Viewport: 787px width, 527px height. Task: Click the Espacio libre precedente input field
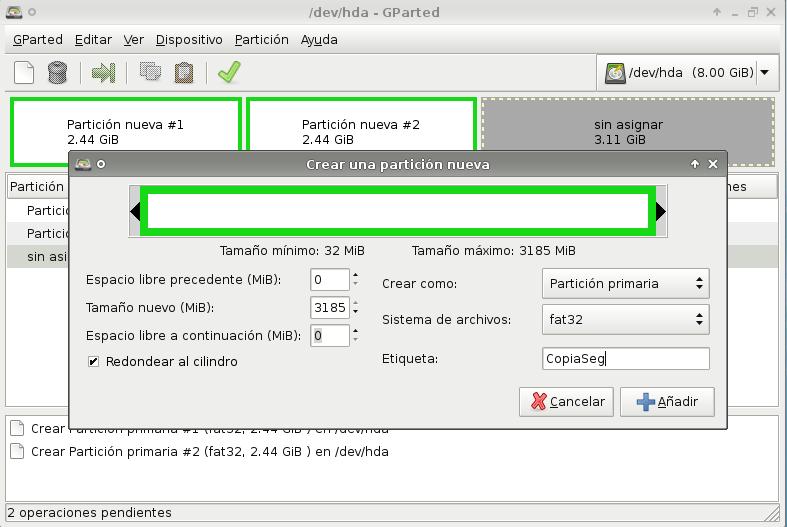(x=330, y=280)
